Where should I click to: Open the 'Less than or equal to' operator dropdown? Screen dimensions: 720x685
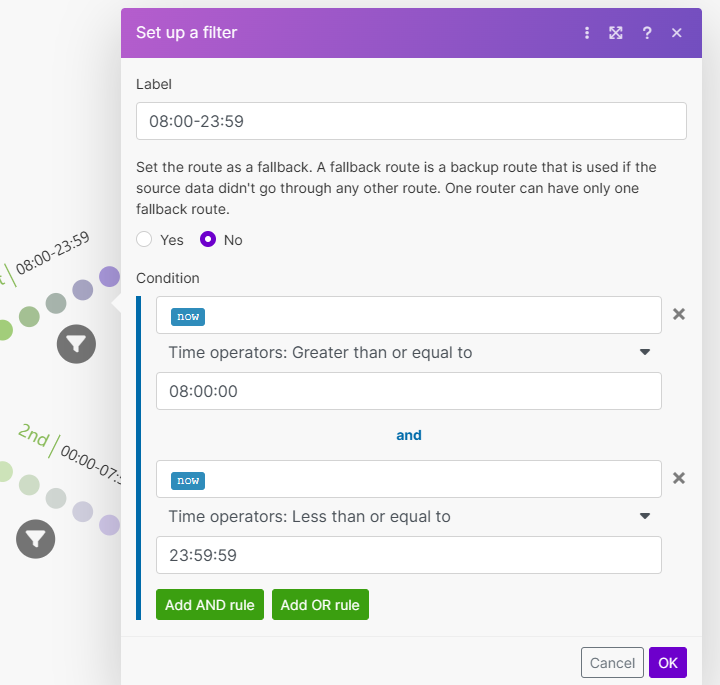coord(409,516)
